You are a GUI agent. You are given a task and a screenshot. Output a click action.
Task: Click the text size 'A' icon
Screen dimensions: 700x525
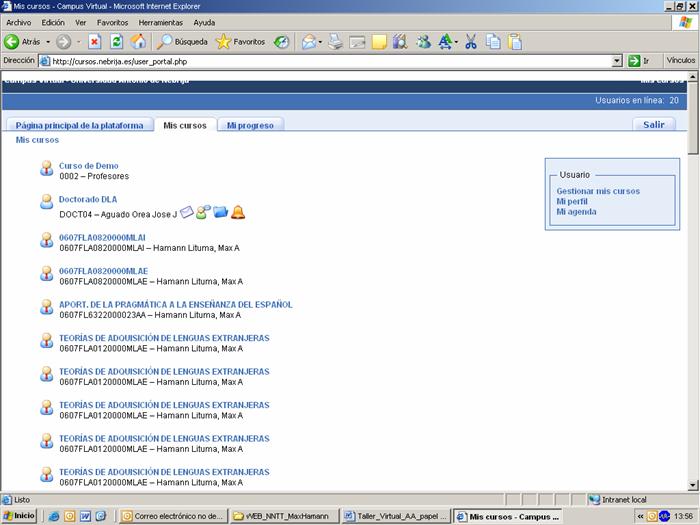445,42
